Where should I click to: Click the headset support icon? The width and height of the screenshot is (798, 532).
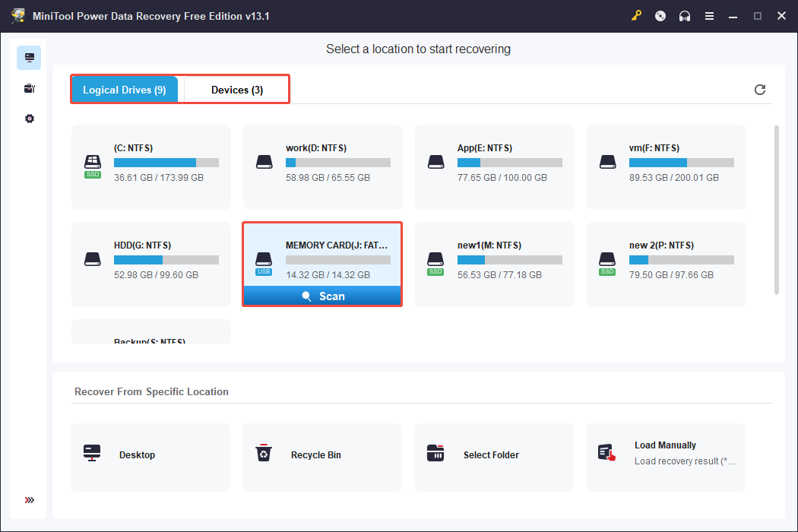[685, 16]
